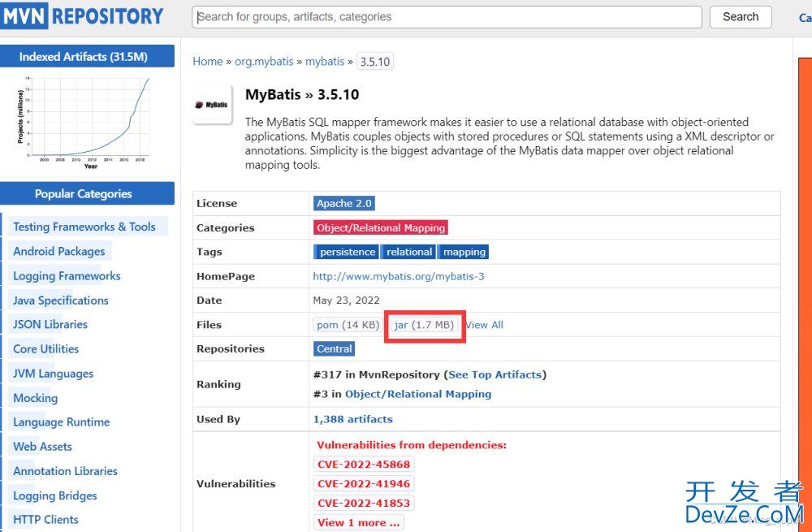Screen dimensions: 812x532
Task: Go to Home breadcrumb link
Action: [x=208, y=61]
